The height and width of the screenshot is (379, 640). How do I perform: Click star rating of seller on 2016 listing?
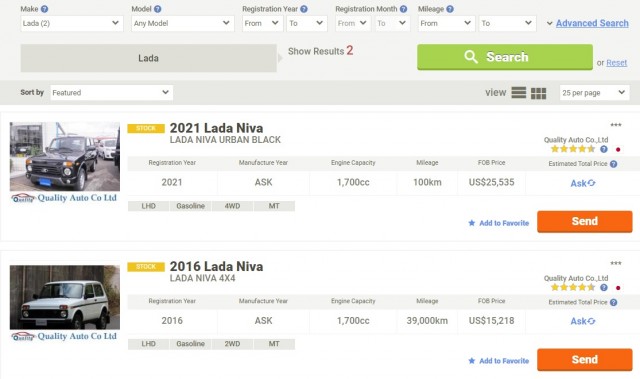tap(573, 287)
